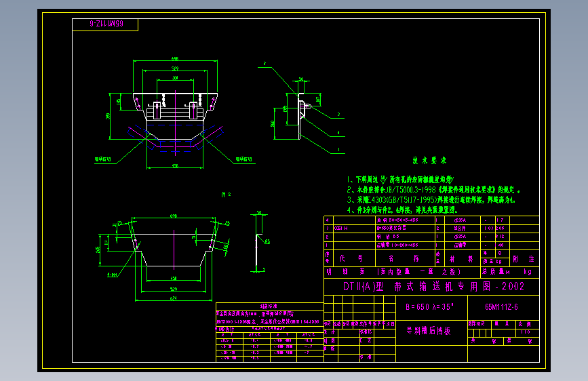
Task: Click balloon number 4 in side section view
Action: pos(338,132)
